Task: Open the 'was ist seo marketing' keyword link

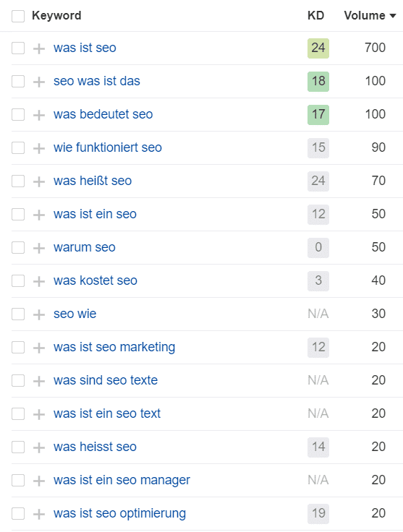Action: click(114, 348)
